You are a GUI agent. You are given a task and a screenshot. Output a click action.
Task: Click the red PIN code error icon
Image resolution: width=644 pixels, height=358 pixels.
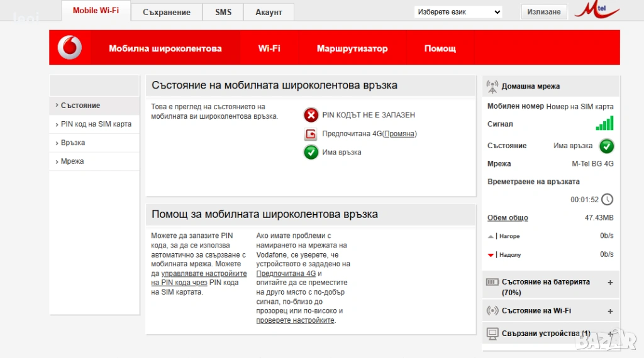pyautogui.click(x=311, y=115)
